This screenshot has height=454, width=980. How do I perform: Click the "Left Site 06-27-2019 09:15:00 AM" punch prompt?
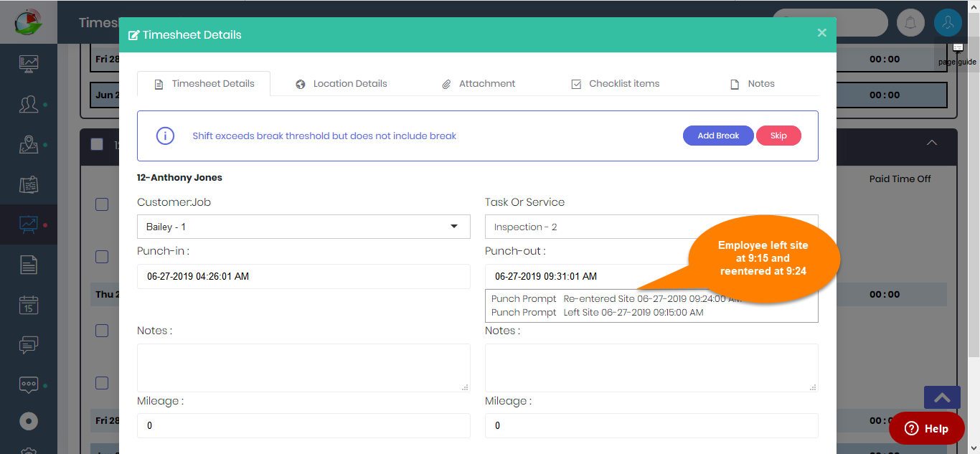pos(598,313)
